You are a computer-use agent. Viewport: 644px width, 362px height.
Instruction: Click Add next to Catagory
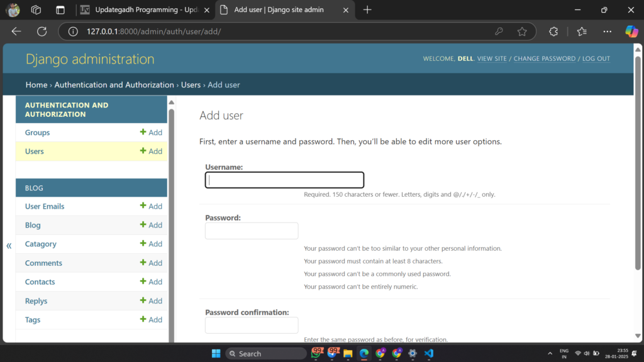pos(151,244)
